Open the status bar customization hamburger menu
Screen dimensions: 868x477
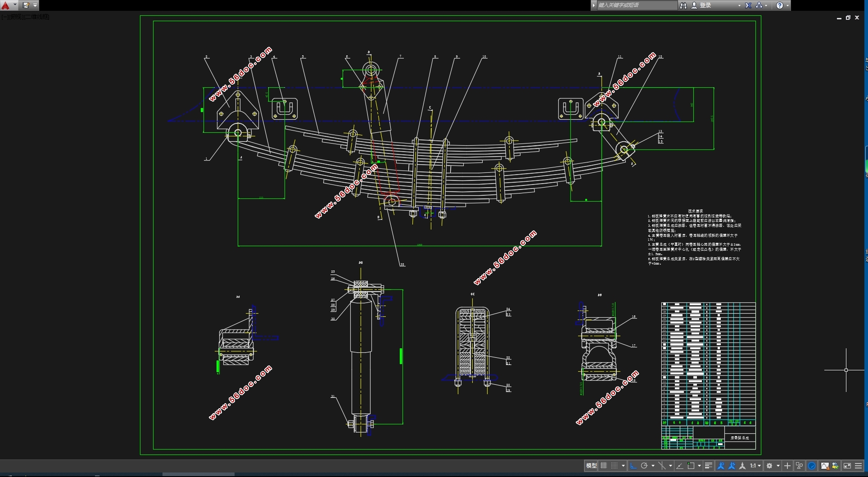[858, 466]
